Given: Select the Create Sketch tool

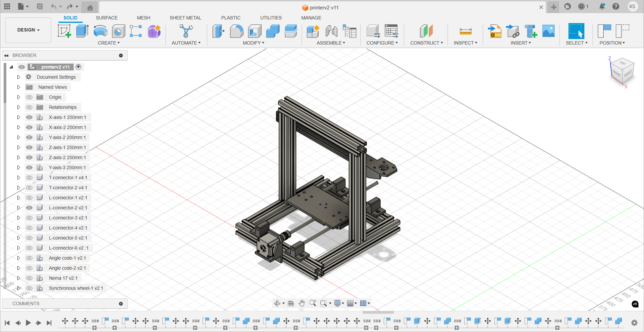Looking at the screenshot, I should coord(64,31).
